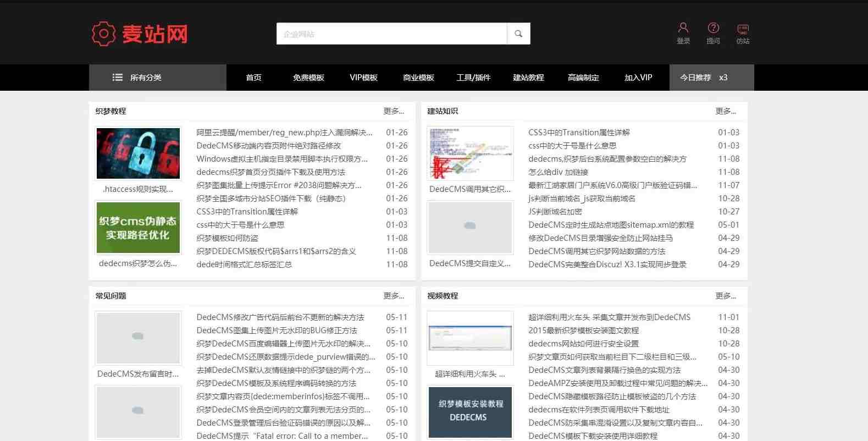This screenshot has width=868, height=441.
Task: Click 更多 link in 织梦教程 section
Action: click(394, 111)
